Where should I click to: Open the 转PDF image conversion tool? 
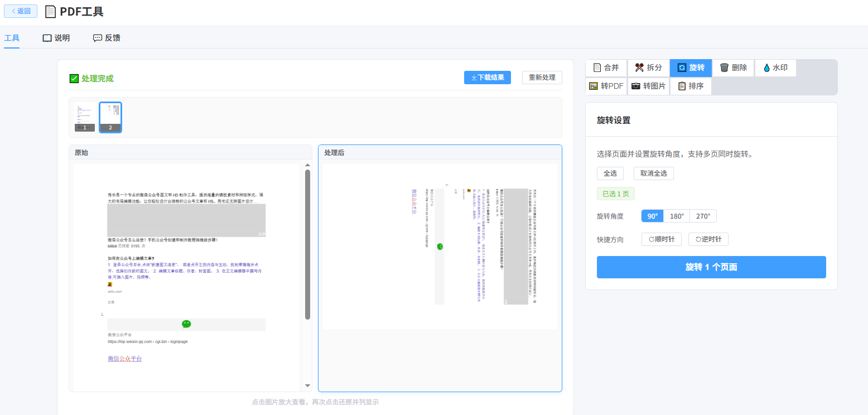pyautogui.click(x=606, y=86)
